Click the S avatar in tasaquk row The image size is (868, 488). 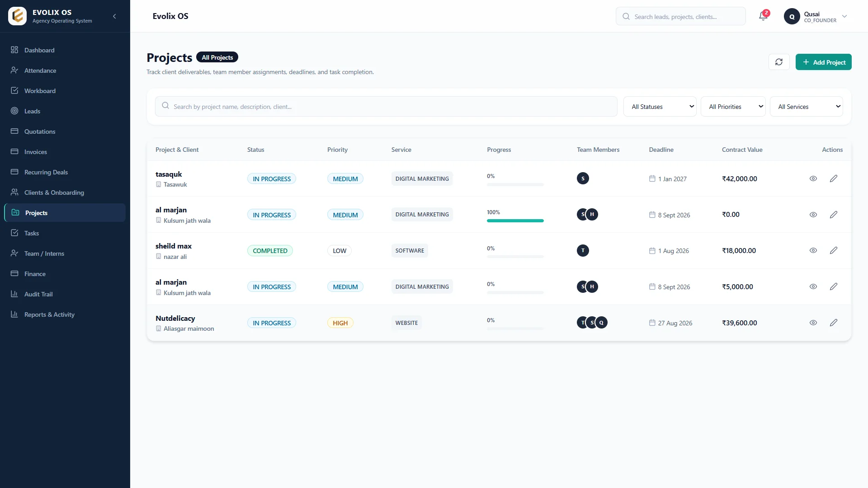tap(583, 178)
